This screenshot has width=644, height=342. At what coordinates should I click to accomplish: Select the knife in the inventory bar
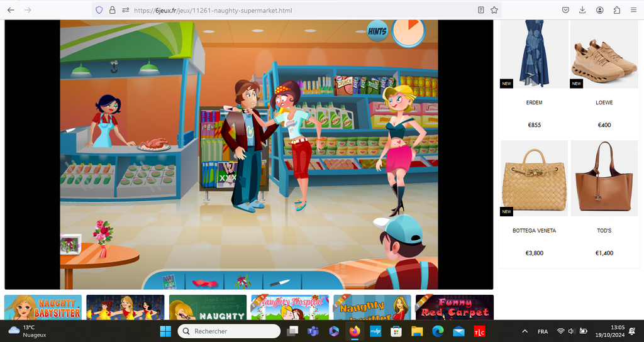coord(279,282)
